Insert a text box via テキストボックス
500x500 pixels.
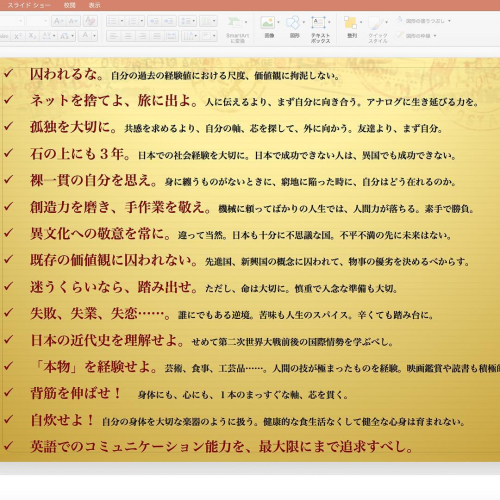coord(320,29)
